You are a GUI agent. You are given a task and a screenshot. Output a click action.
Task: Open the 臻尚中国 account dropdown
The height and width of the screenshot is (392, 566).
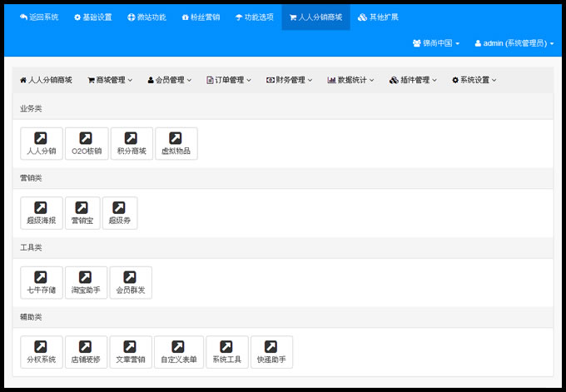click(x=436, y=42)
